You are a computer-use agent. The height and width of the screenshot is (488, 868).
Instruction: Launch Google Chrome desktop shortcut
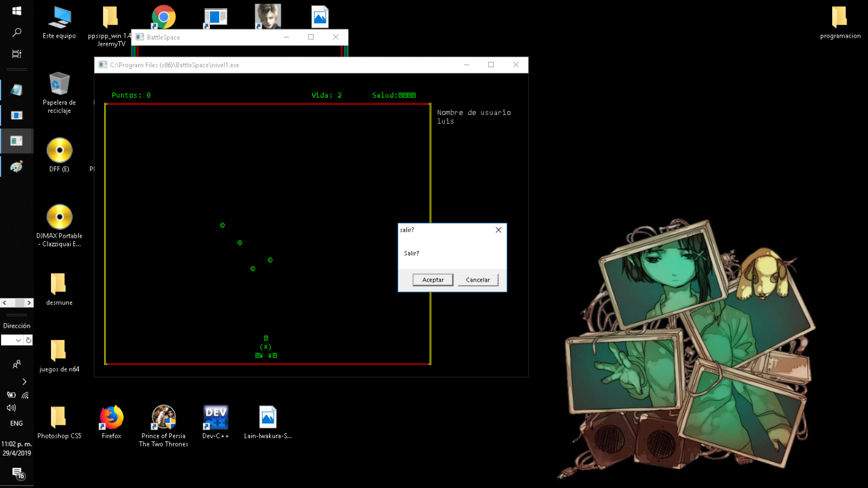click(164, 17)
